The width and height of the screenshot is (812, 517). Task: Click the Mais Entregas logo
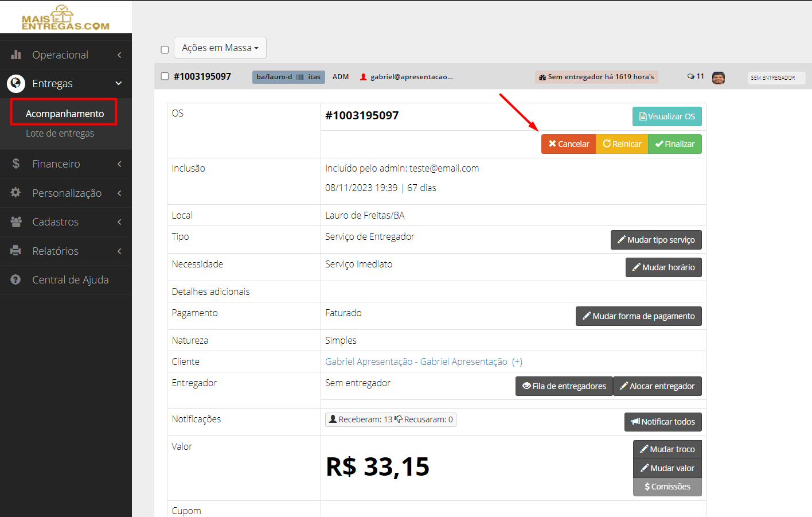click(65, 18)
